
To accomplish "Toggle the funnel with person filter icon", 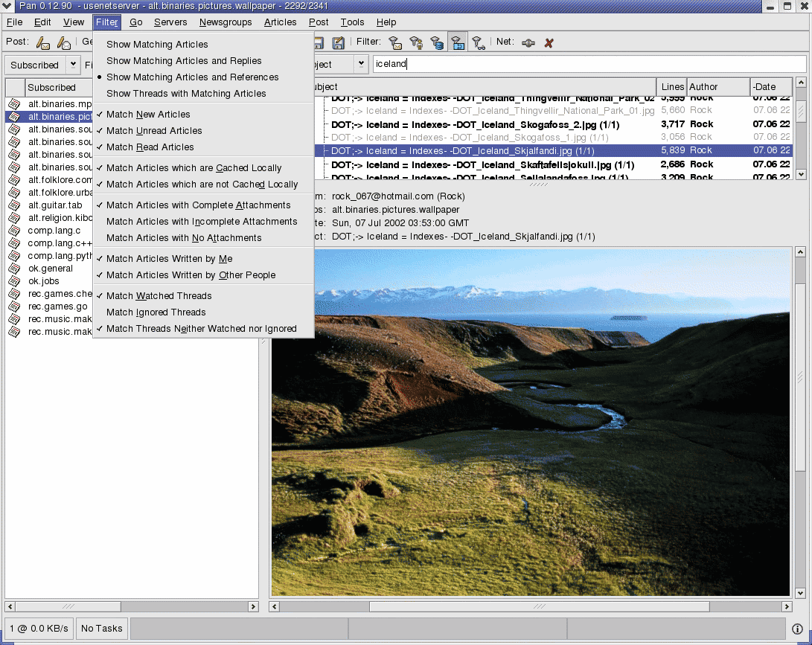I will pos(416,42).
